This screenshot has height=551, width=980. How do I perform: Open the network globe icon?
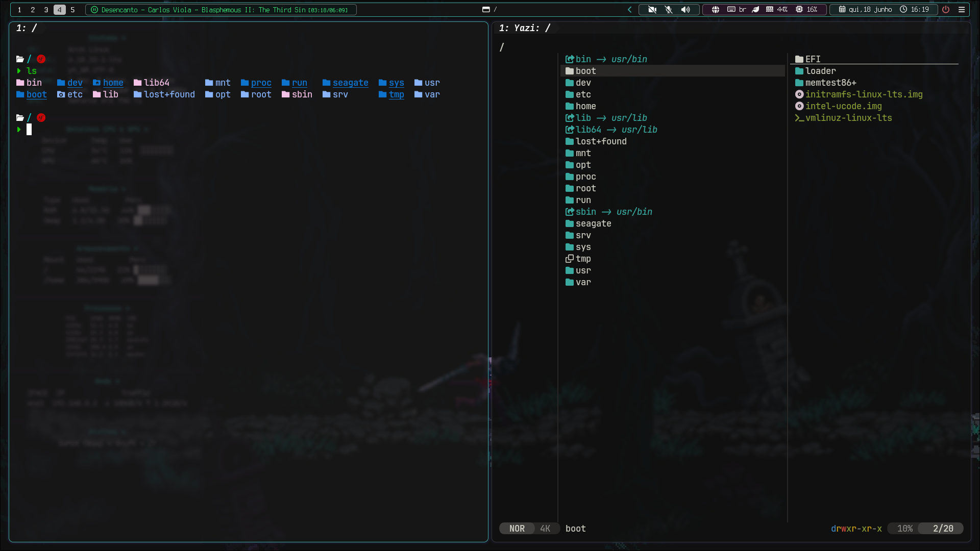716,10
